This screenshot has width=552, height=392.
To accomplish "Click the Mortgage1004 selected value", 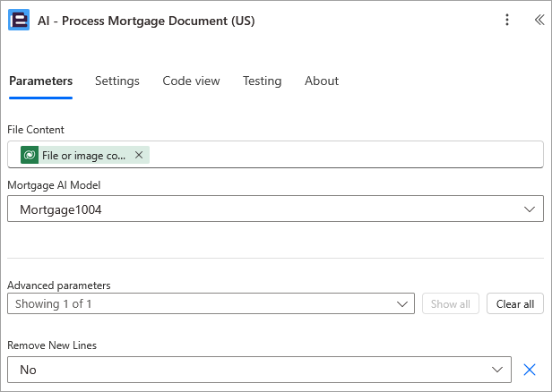I will (x=61, y=209).
